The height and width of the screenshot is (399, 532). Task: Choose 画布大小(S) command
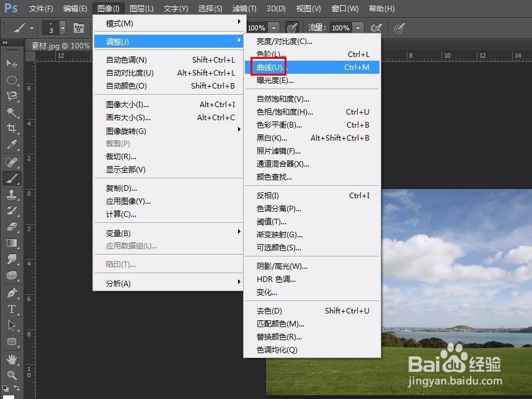pos(169,118)
